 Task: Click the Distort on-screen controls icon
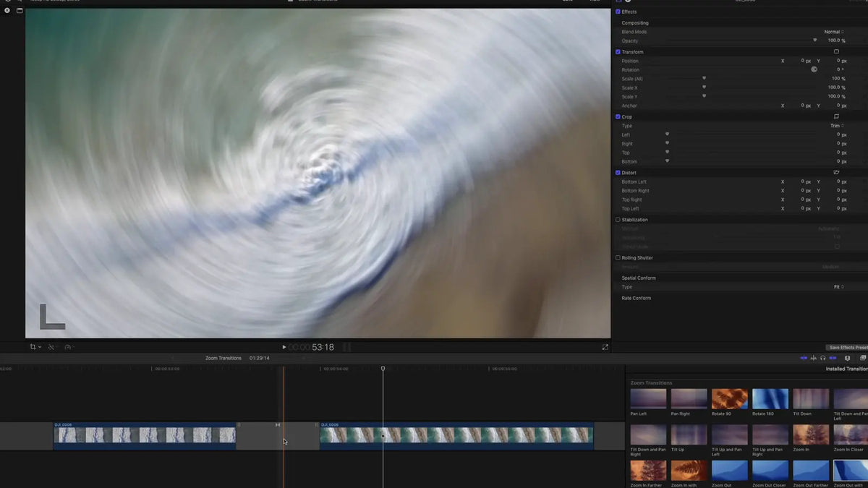point(836,173)
